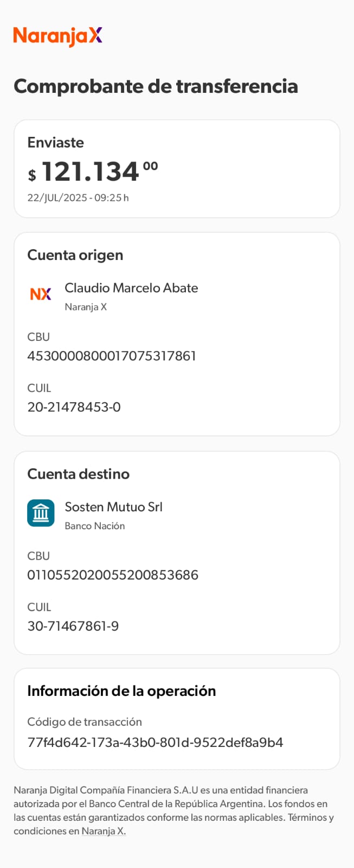354x868 pixels.
Task: Select the destination CBU number
Action: coord(113,575)
